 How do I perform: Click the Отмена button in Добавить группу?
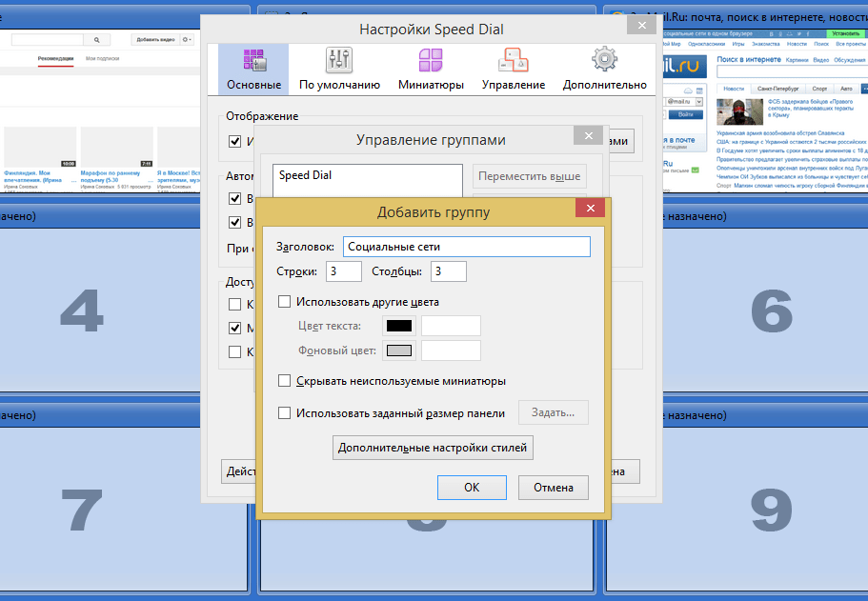553,488
